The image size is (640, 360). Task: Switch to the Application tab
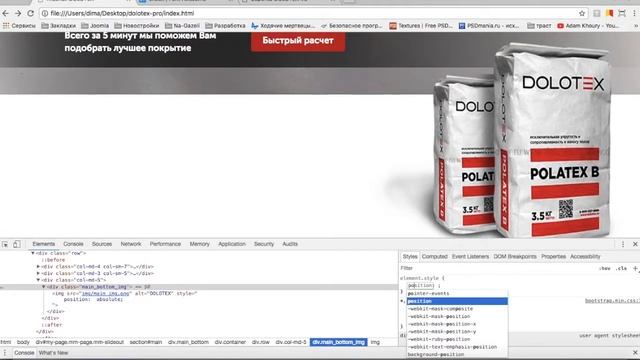pyautogui.click(x=232, y=244)
